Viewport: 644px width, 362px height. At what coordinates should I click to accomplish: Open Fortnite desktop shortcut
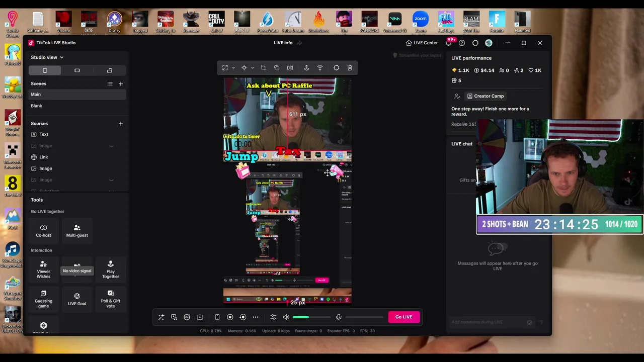[497, 23]
